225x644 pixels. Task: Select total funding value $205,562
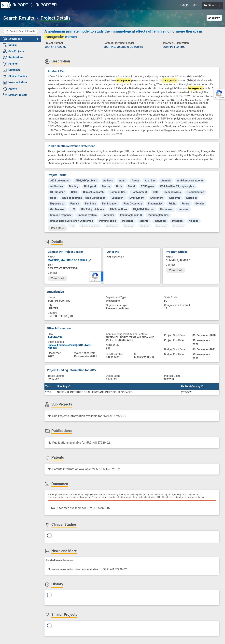(53, 379)
